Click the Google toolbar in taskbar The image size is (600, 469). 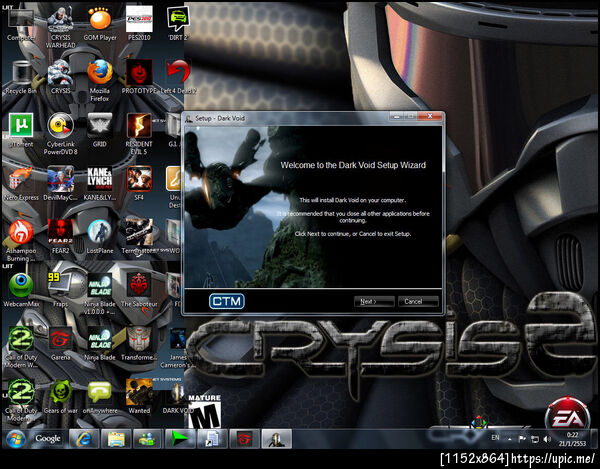[48, 439]
